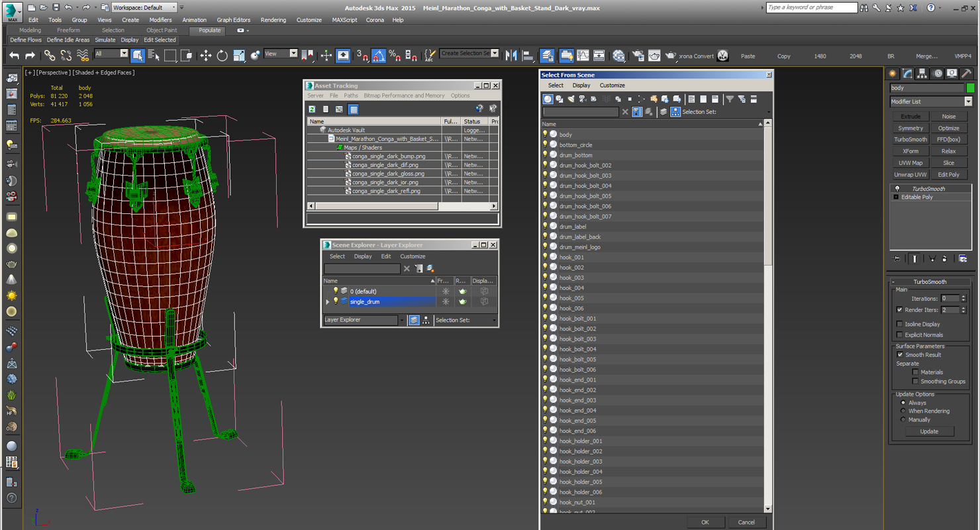The height and width of the screenshot is (530, 980).
Task: Click the pin stack icon below modifier stack
Action: click(897, 258)
